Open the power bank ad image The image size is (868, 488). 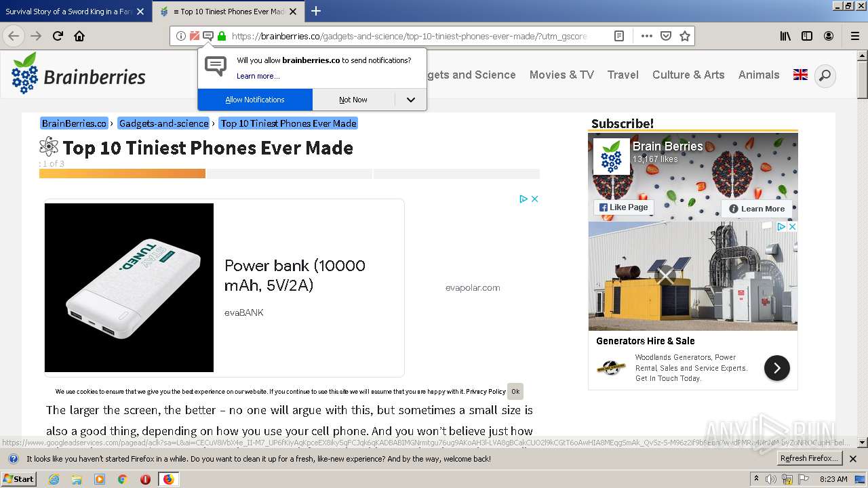129,287
